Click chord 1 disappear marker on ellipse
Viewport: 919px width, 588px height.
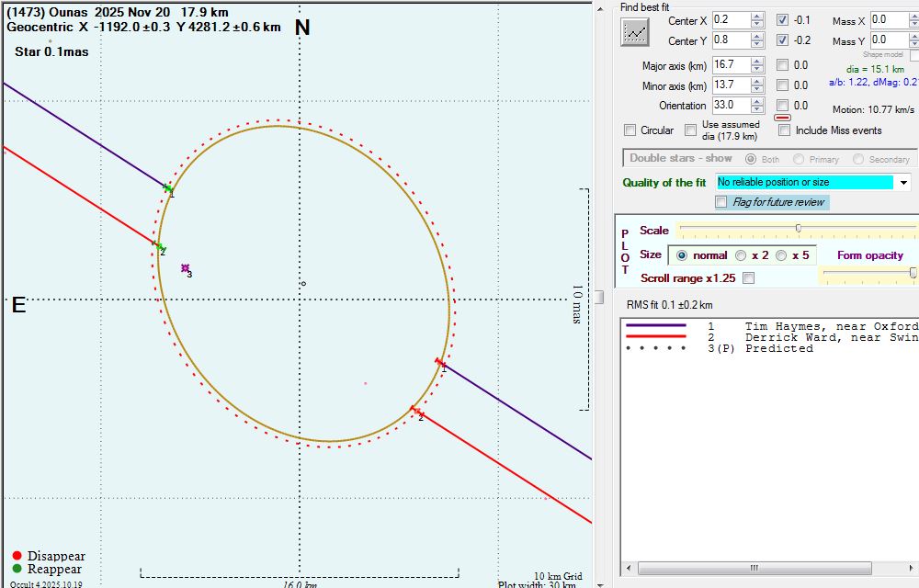coord(440,364)
